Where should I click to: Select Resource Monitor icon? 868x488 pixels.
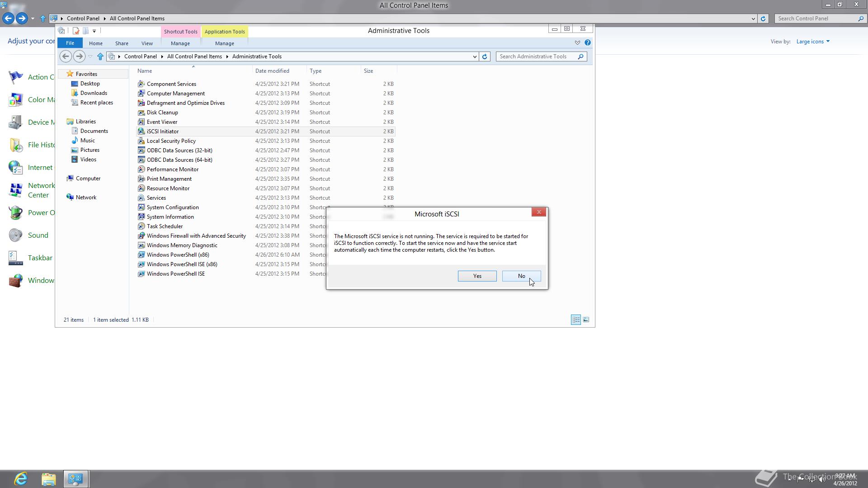[x=141, y=188]
